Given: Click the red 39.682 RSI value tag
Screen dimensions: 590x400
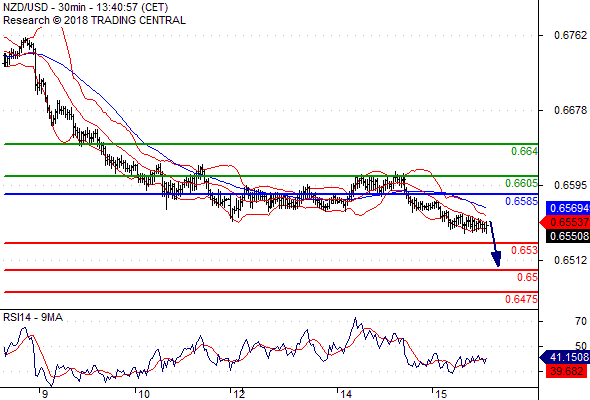Looking at the screenshot, I should 566,371.
